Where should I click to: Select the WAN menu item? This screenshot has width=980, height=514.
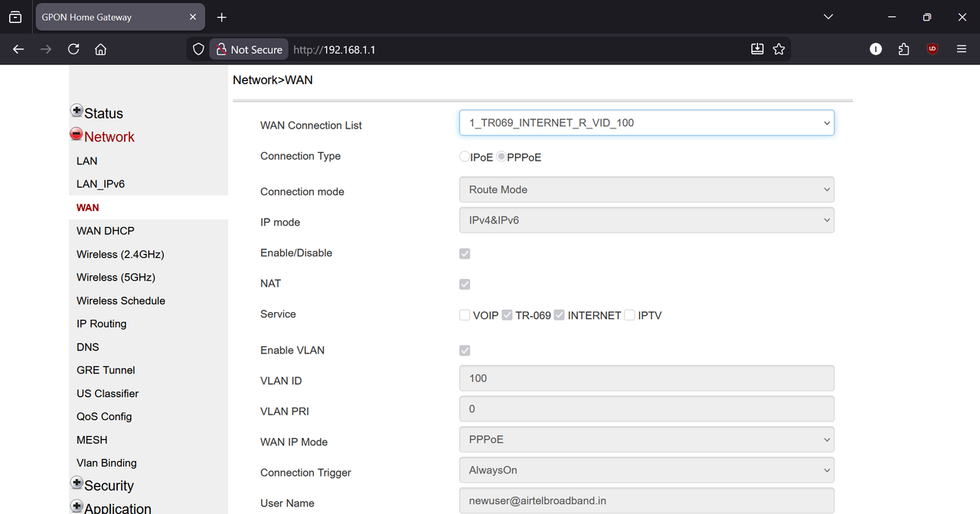87,207
